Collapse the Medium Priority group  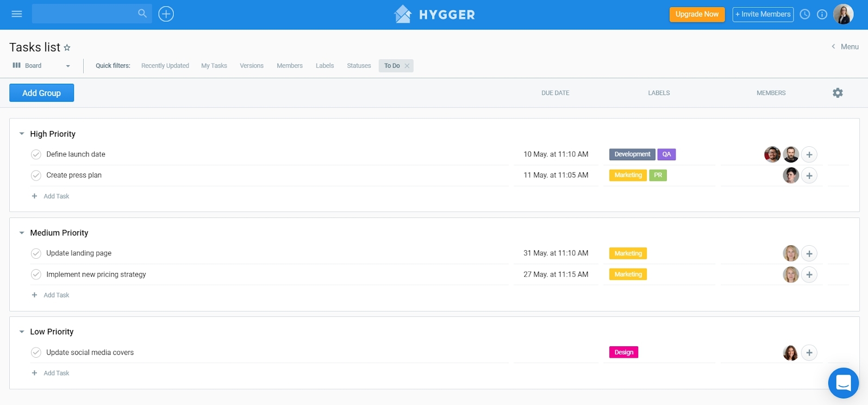(22, 233)
